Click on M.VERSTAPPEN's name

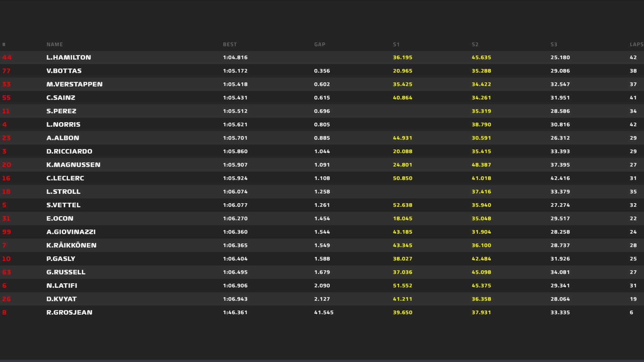pos(74,84)
